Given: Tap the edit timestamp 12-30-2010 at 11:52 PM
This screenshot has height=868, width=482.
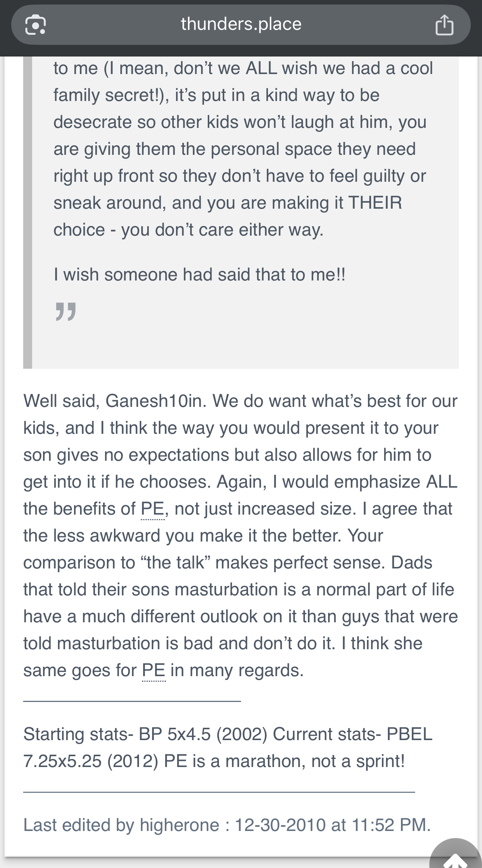Looking at the screenshot, I should click(333, 825).
